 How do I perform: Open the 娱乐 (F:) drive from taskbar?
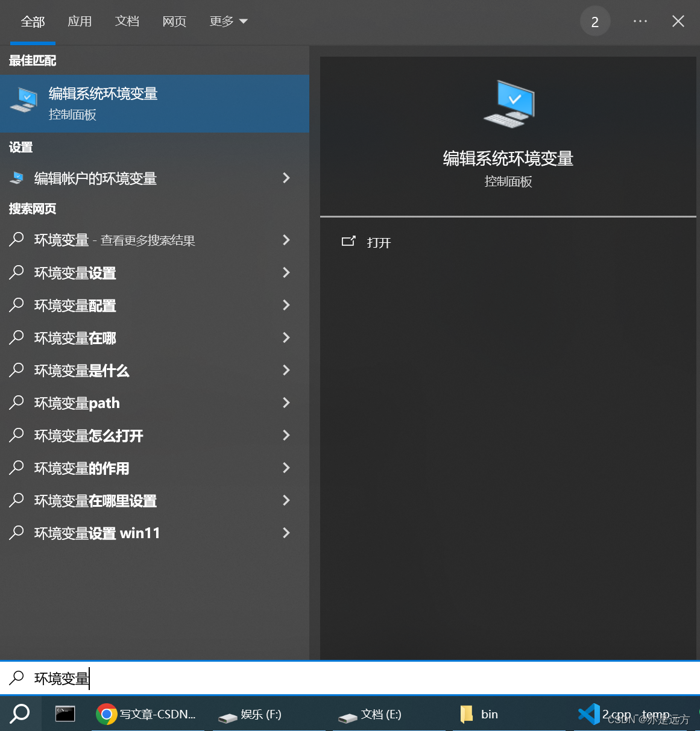pyautogui.click(x=251, y=714)
